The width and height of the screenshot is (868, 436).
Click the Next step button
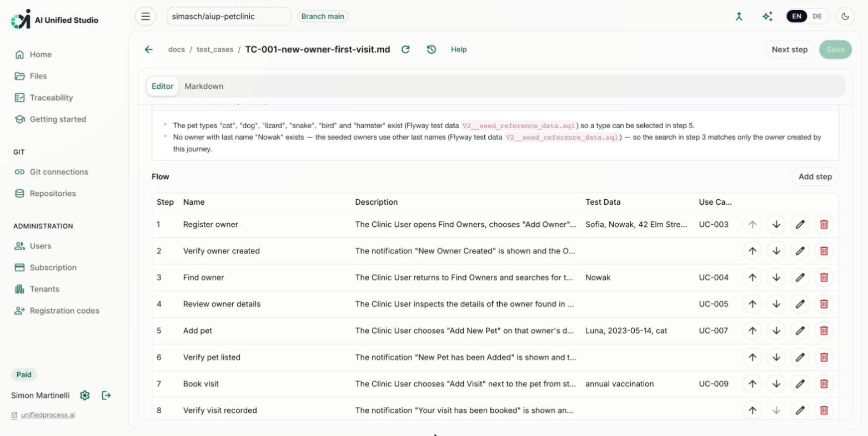click(x=790, y=49)
